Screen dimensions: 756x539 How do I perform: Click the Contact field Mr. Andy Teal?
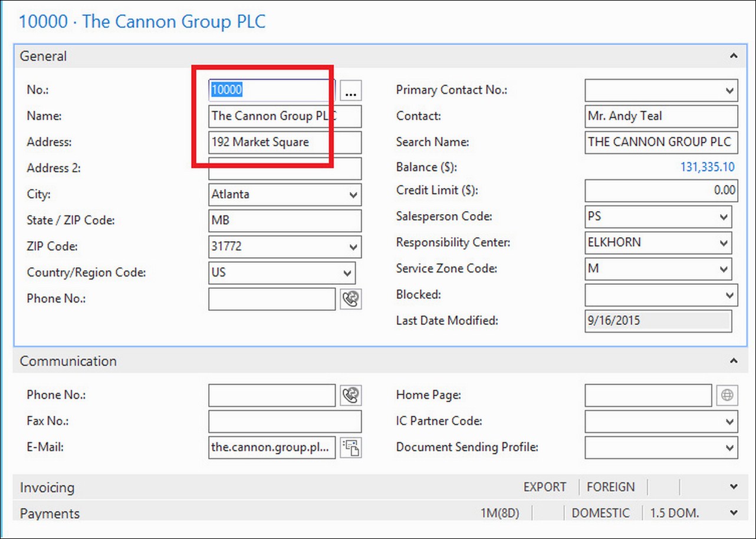pyautogui.click(x=661, y=116)
